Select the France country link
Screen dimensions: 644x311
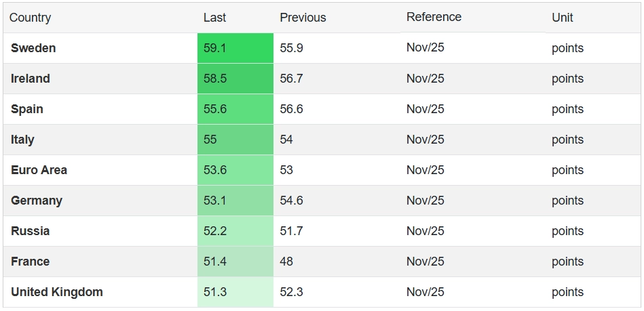31,262
